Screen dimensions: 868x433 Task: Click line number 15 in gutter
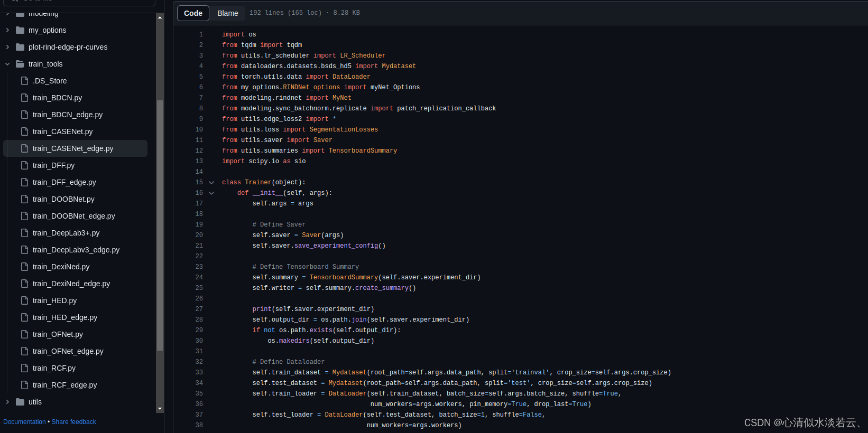[x=199, y=182]
